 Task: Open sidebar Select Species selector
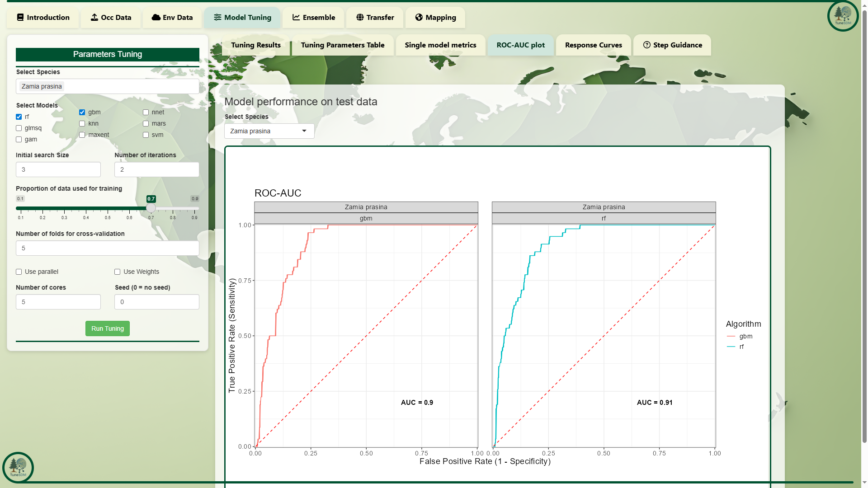pos(108,87)
